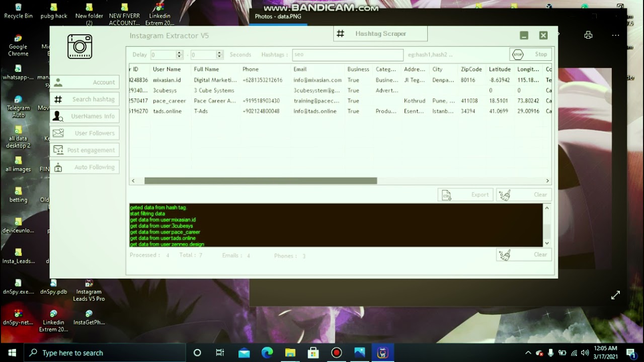Click the Hashtags input field
Screen dimensions: 644x362
348,55
